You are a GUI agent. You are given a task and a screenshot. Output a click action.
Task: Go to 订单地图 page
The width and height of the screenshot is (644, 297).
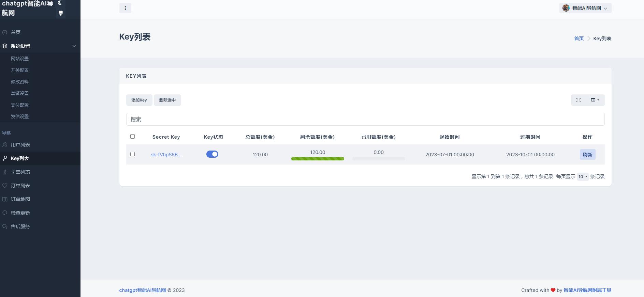[40, 199]
